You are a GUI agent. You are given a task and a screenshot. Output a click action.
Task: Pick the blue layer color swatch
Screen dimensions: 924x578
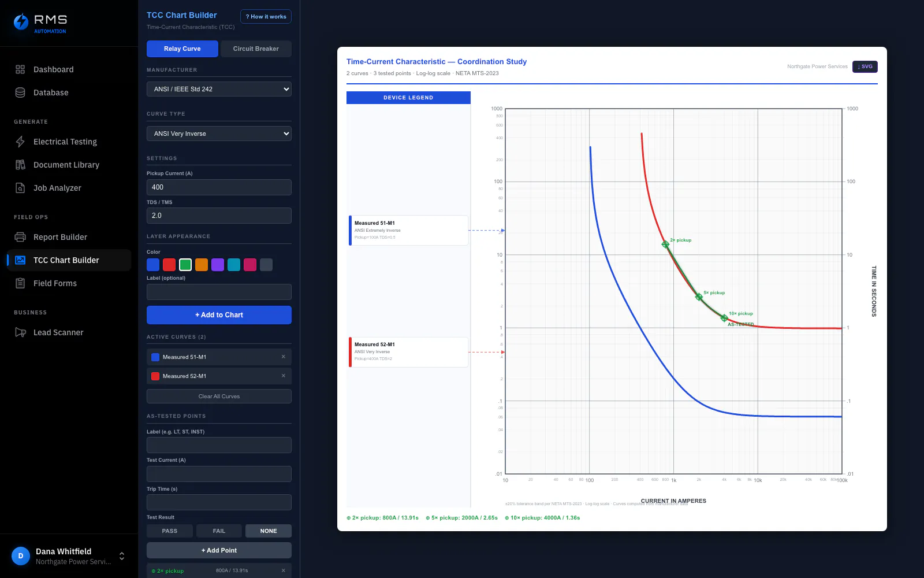(x=153, y=265)
